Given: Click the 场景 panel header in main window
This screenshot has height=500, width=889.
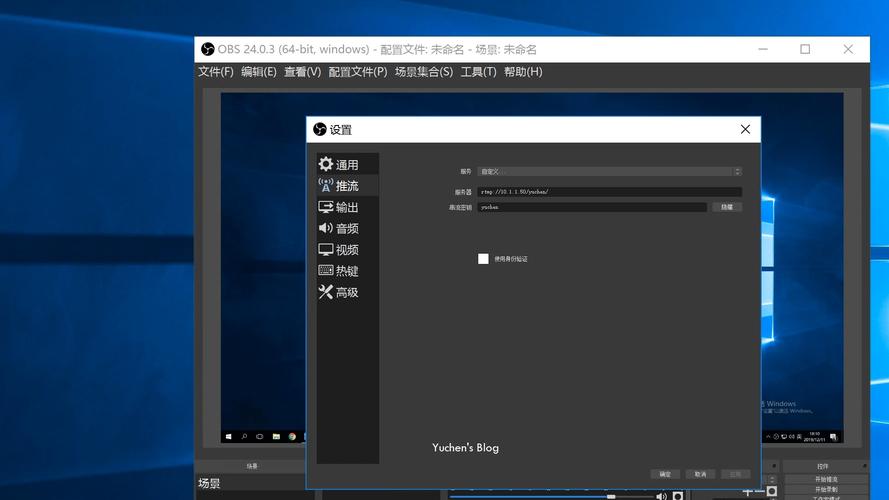Looking at the screenshot, I should pyautogui.click(x=252, y=466).
